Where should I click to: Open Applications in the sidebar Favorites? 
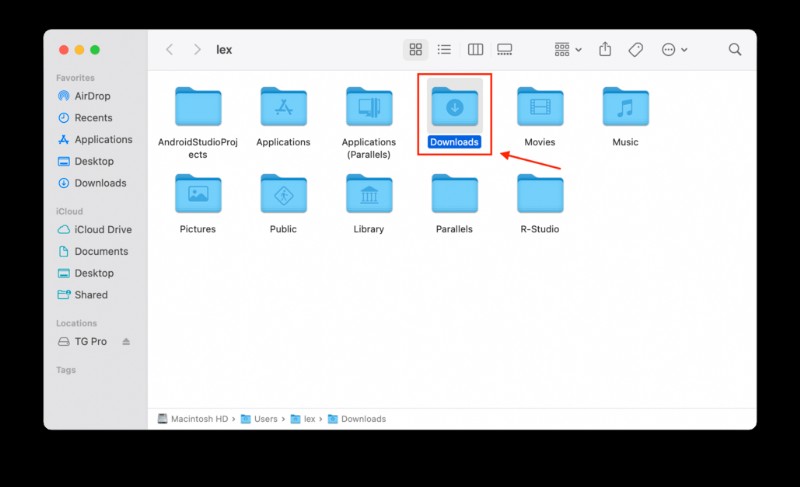pyautogui.click(x=95, y=139)
